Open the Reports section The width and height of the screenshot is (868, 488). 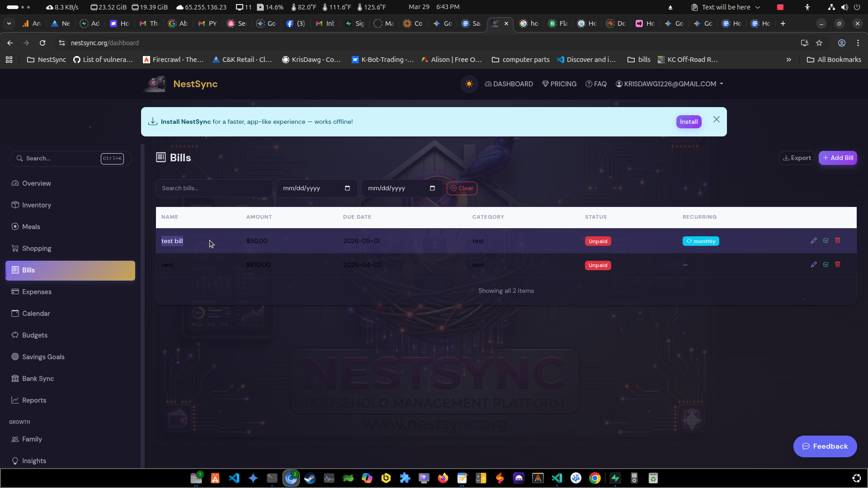click(34, 400)
